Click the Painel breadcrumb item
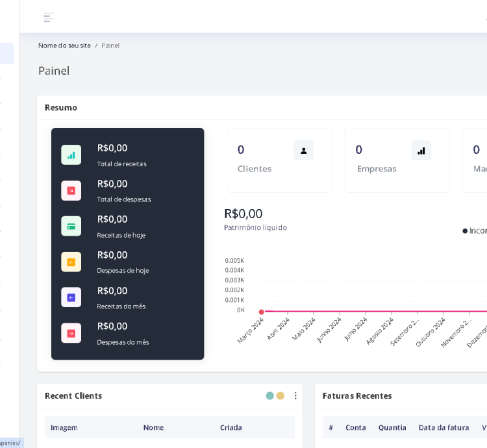The image size is (487, 448). (x=110, y=45)
